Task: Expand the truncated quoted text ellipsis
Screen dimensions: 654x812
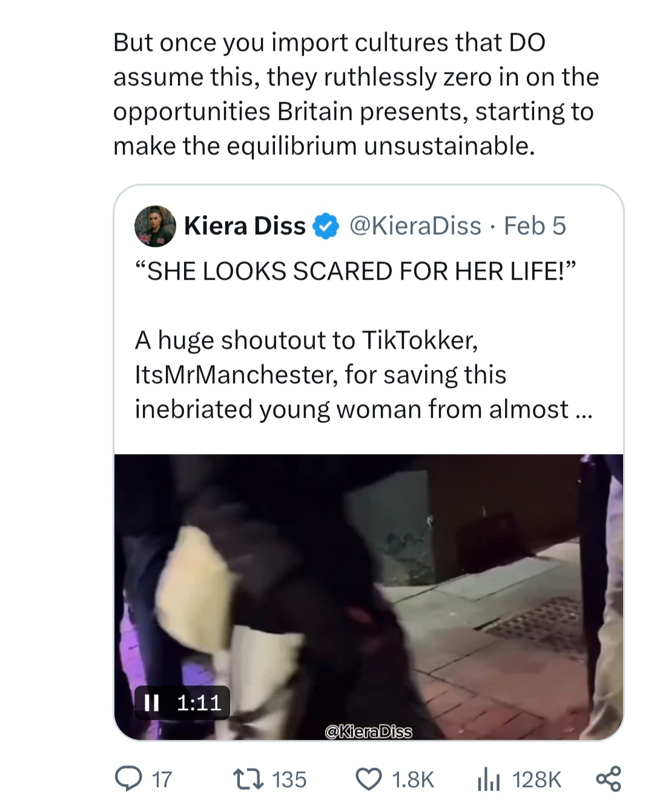Action: coord(582,410)
